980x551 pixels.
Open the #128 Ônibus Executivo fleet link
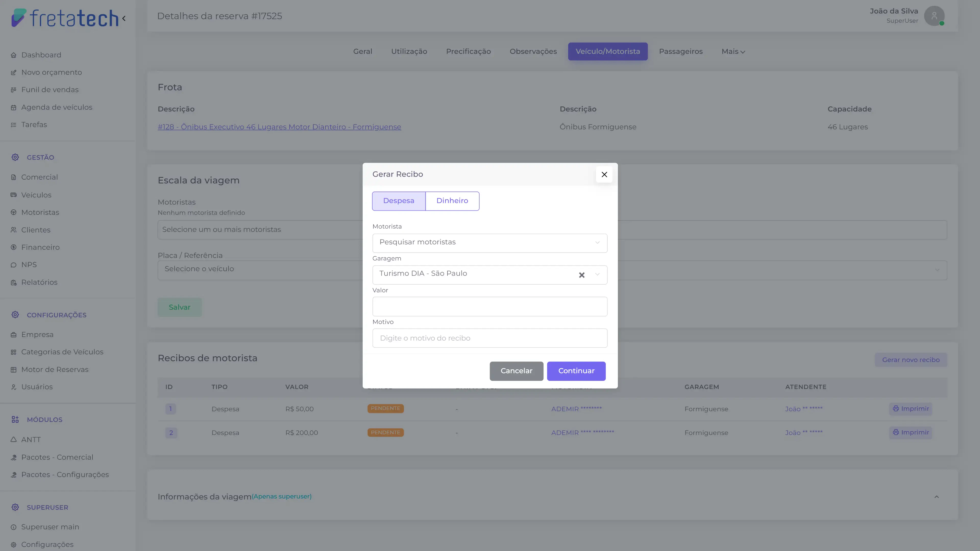click(x=279, y=127)
